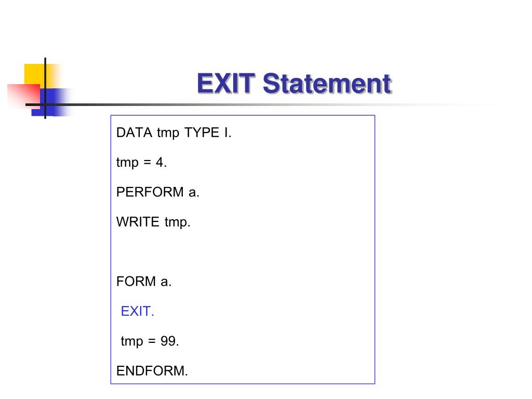Click the blank line between WRITE and FORM
The width and height of the screenshot is (532, 399).
(243, 252)
